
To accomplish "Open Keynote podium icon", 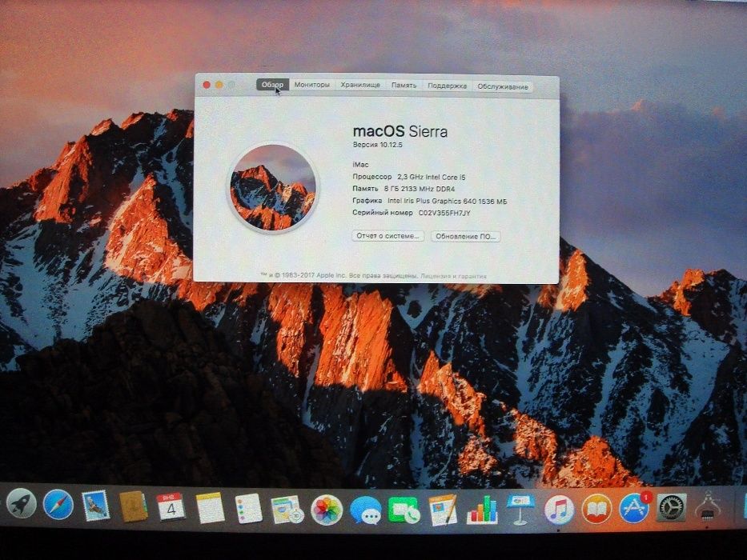I will (520, 509).
